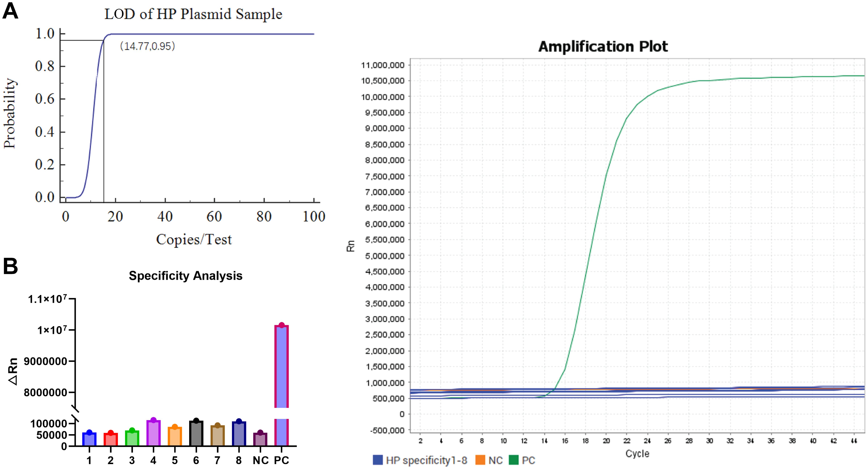Screen dimensions: 868x469
Task: Click the ΔRn axis label in panel B
Action: click(13, 371)
